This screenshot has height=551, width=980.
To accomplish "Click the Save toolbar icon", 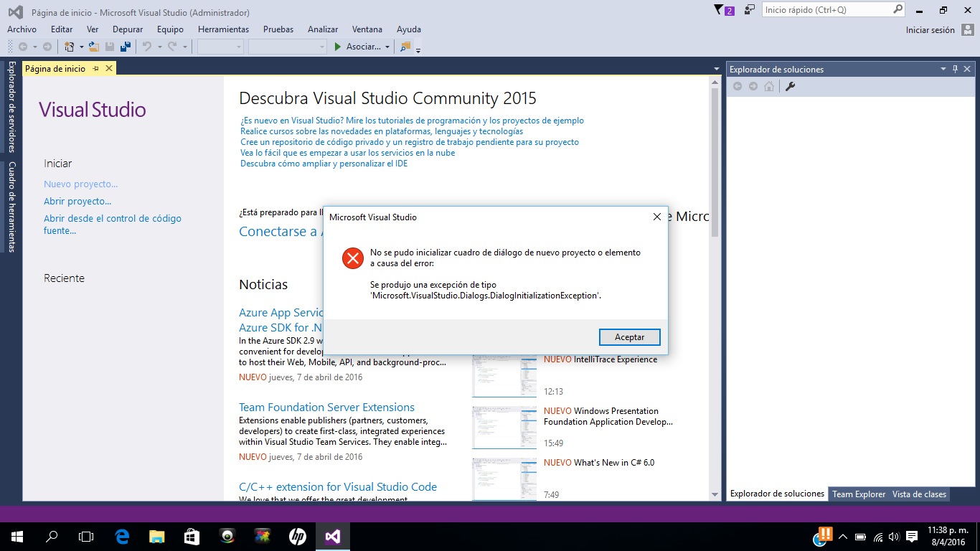I will [x=110, y=47].
